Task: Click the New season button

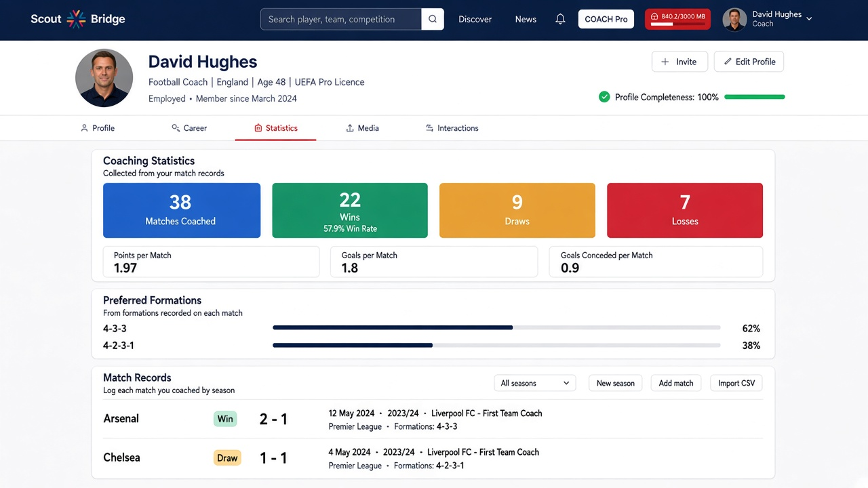Action: pos(616,383)
